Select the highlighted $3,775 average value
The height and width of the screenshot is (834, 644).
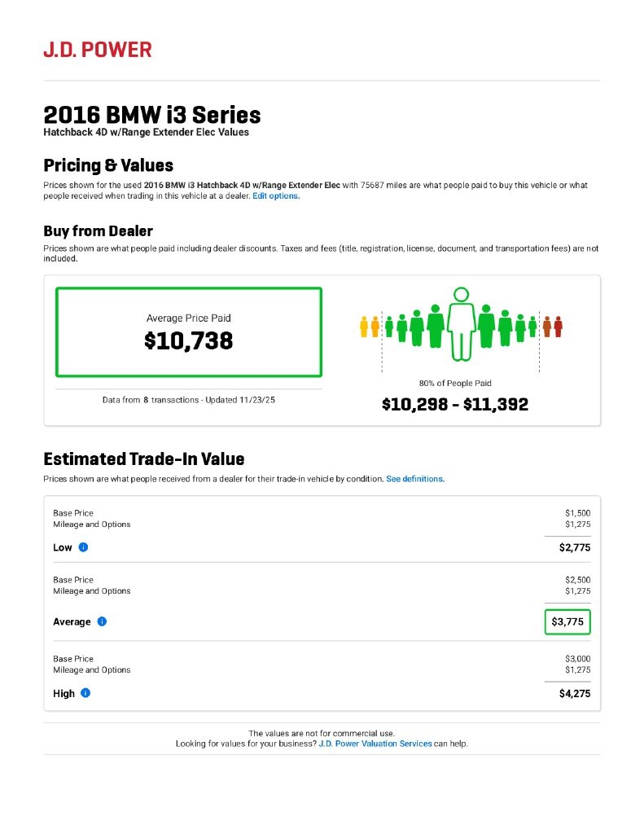pyautogui.click(x=567, y=621)
